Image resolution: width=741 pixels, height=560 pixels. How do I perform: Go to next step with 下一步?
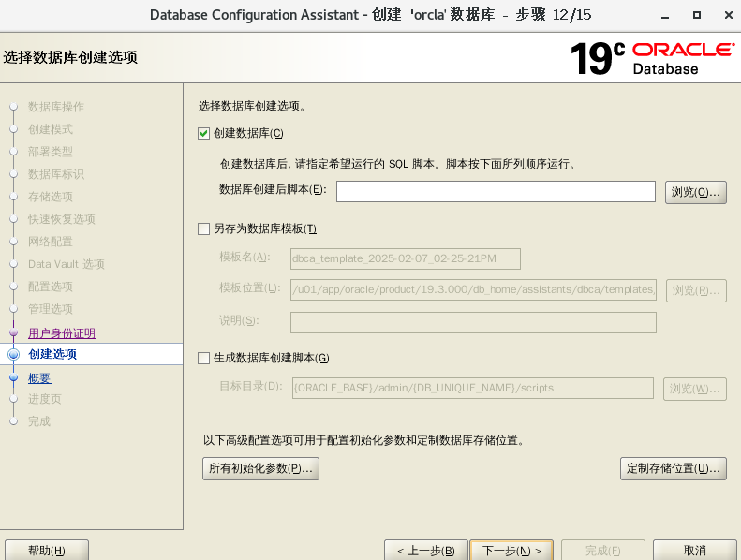(511, 551)
